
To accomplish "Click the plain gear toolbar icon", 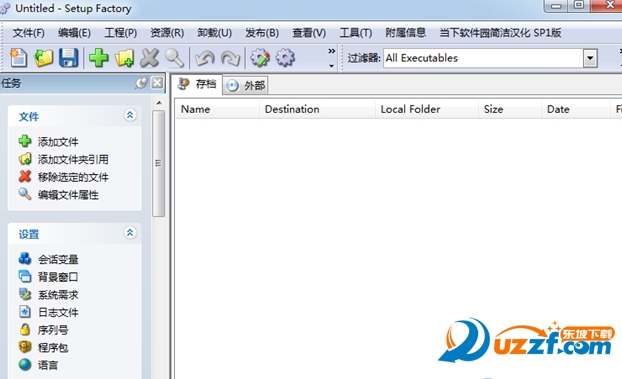I will 285,58.
